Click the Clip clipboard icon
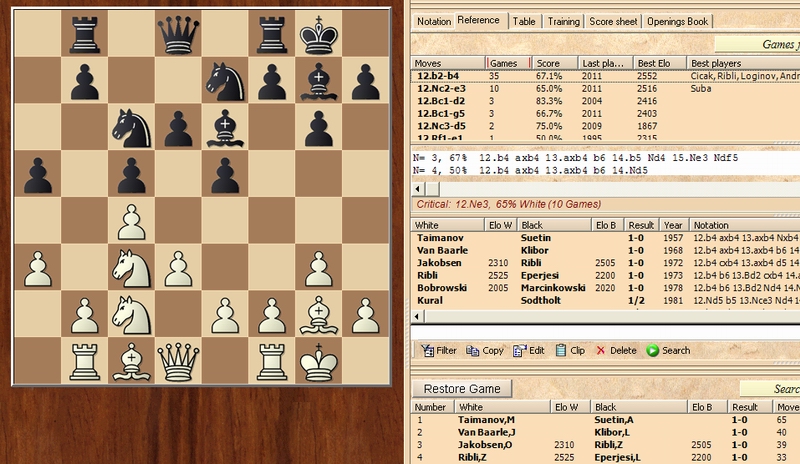 pos(562,350)
